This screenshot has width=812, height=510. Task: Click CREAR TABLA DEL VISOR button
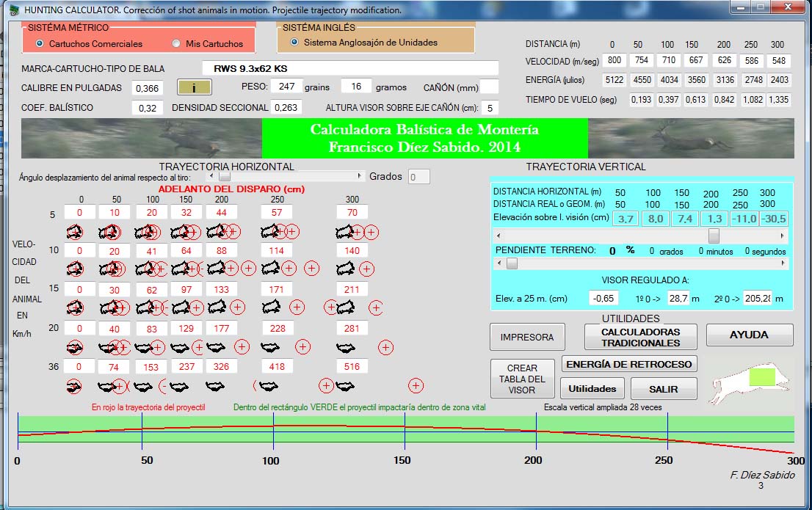522,379
